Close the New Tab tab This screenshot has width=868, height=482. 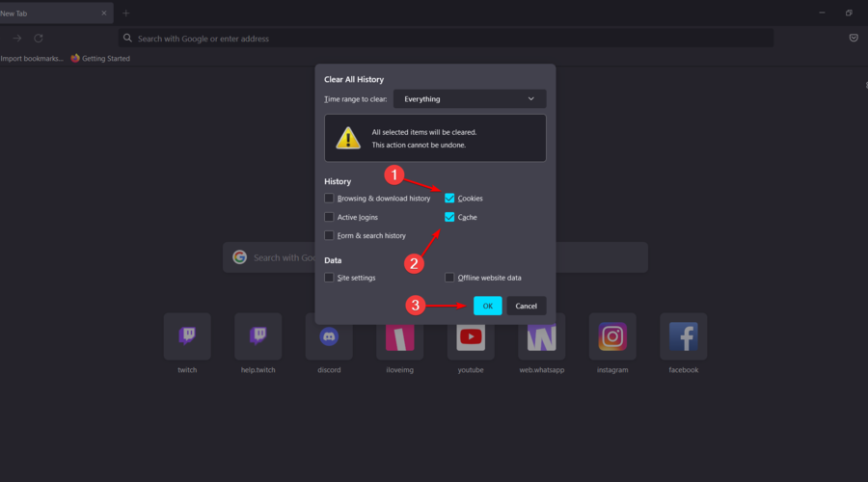pyautogui.click(x=103, y=13)
